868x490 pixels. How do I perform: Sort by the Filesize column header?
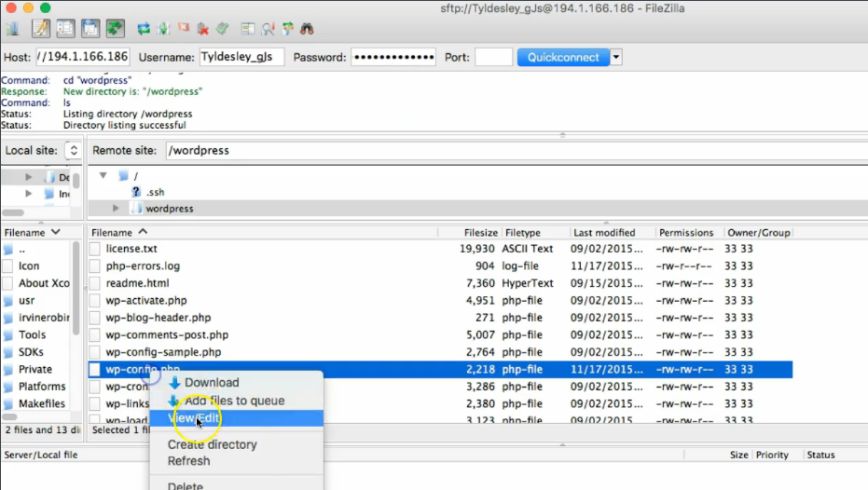(x=471, y=232)
